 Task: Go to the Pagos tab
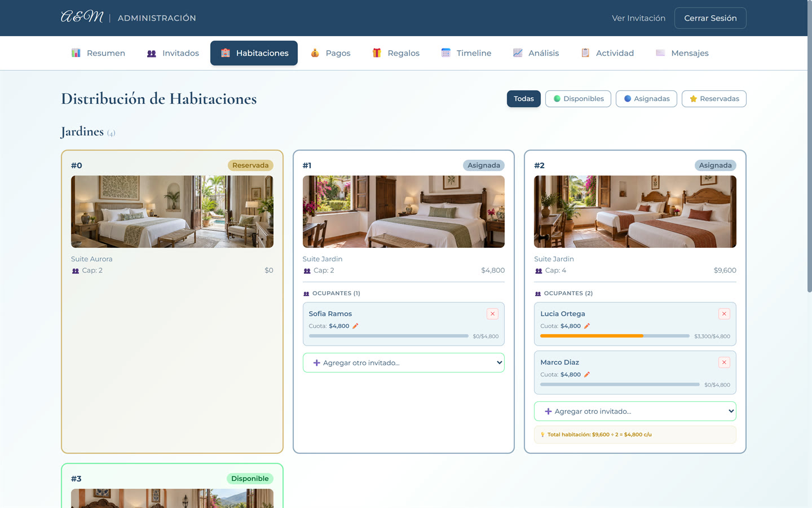330,53
